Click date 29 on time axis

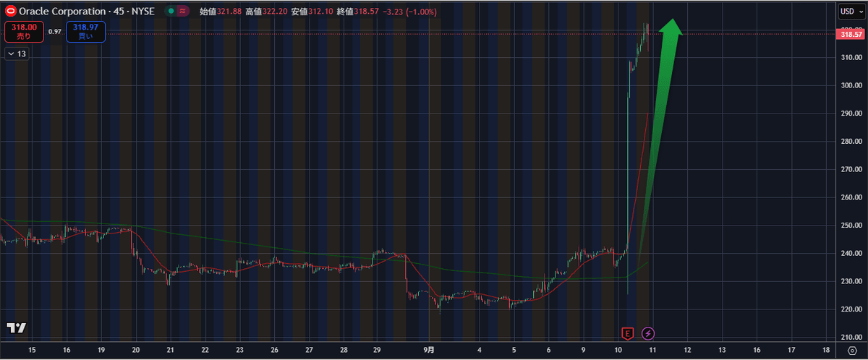click(x=378, y=350)
